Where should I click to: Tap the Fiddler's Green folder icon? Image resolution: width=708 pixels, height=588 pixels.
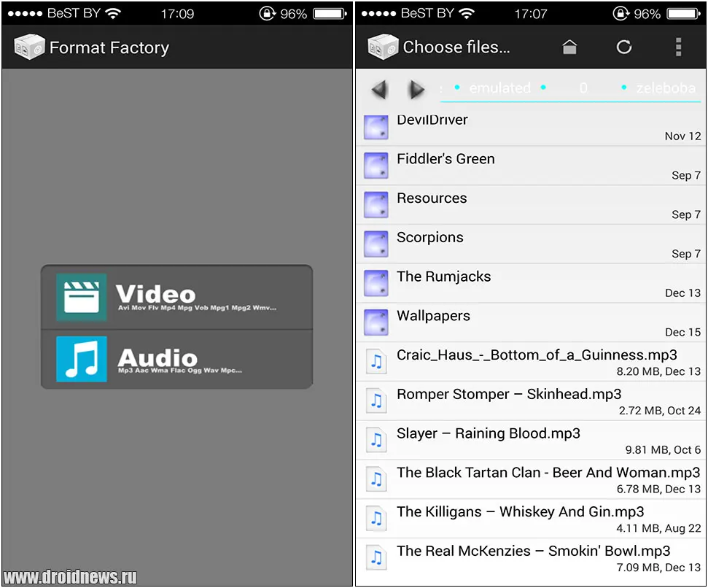376,166
